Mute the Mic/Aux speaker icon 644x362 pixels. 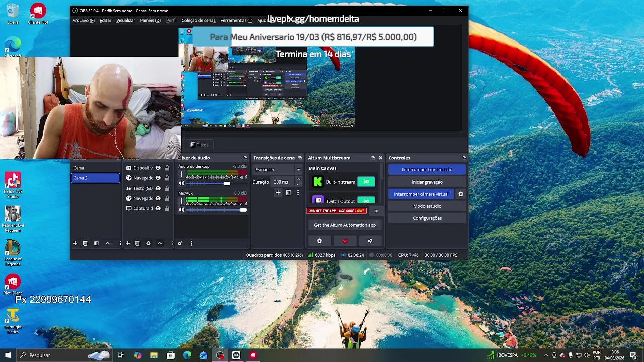pos(182,210)
